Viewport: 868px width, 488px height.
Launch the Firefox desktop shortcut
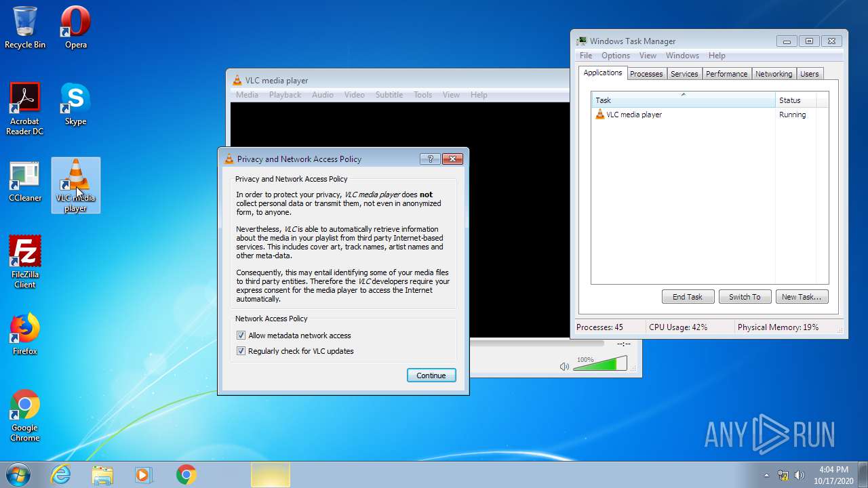tap(25, 334)
